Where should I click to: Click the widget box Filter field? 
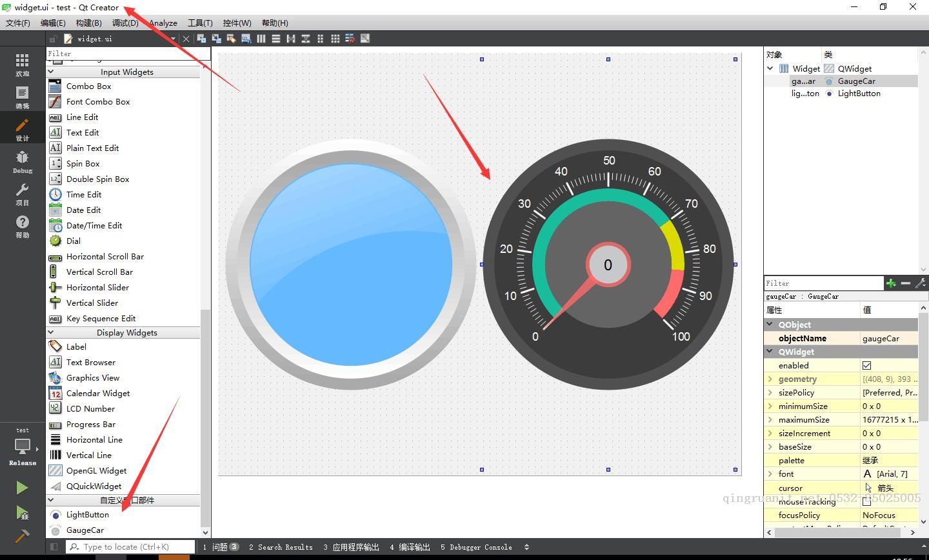(x=128, y=54)
